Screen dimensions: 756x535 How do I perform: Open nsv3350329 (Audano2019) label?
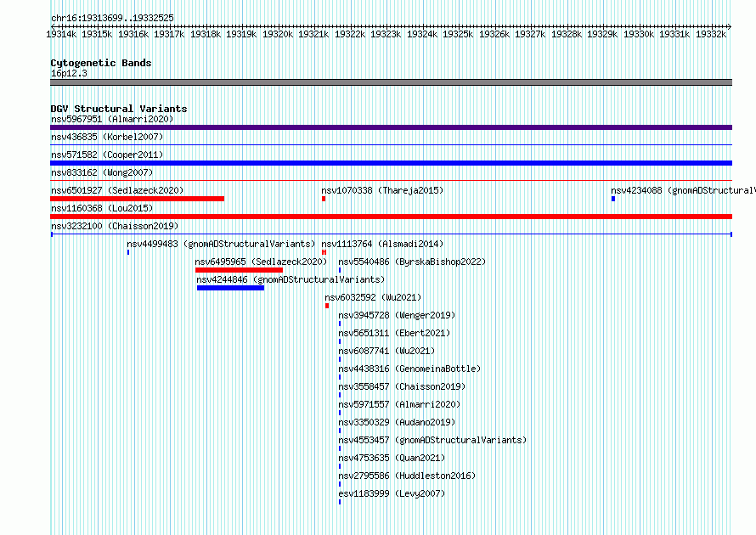397,422
